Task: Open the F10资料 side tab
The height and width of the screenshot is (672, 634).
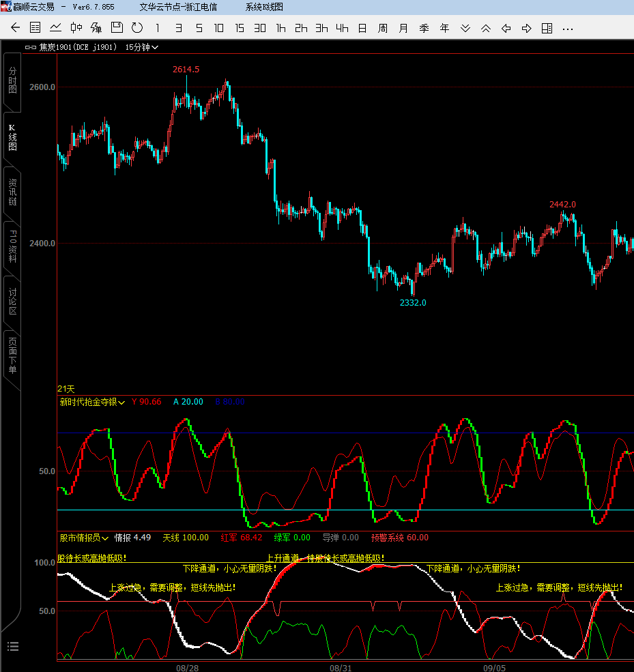Action: 12,246
